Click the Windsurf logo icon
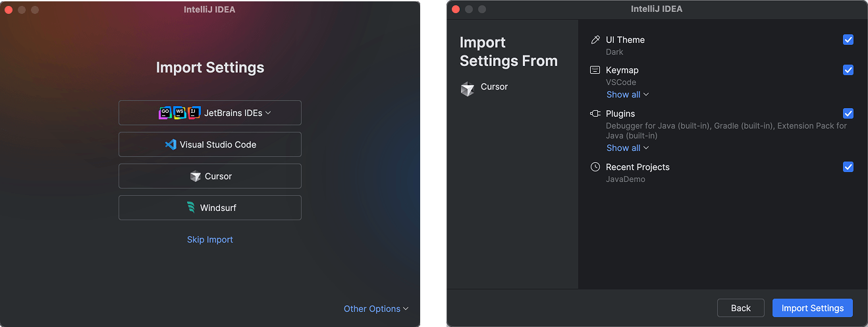 [191, 208]
